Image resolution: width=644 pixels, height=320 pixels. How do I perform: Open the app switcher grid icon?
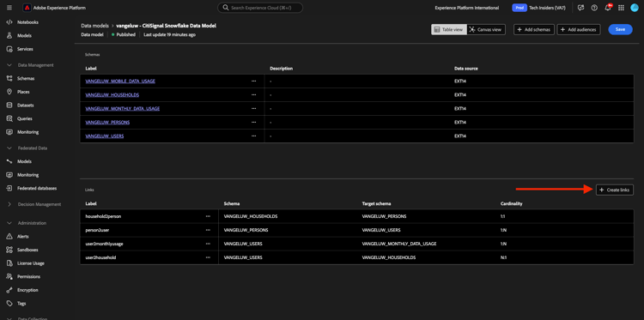point(621,8)
